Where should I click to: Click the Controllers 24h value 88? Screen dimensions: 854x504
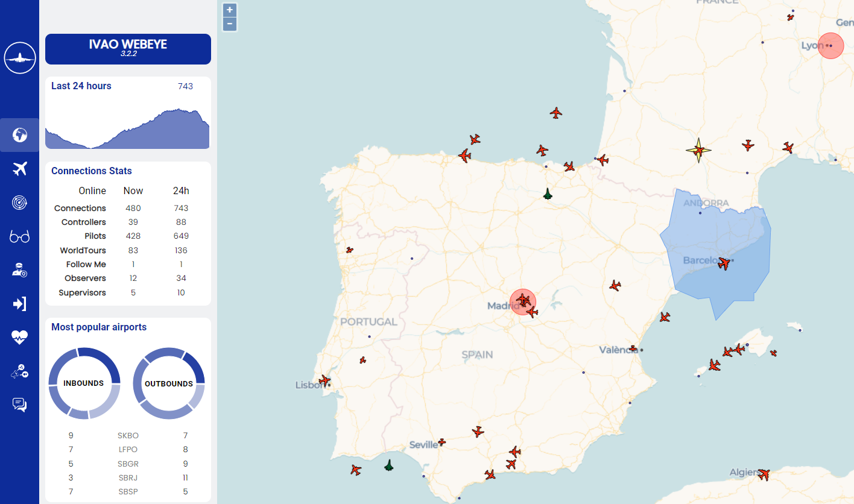coord(181,222)
